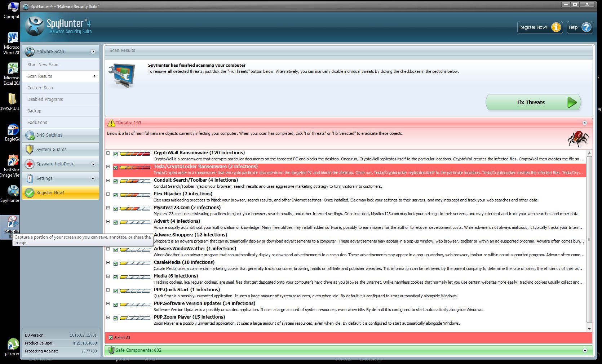
Task: Toggle the PUP.Quick Start checkbox
Action: click(115, 291)
